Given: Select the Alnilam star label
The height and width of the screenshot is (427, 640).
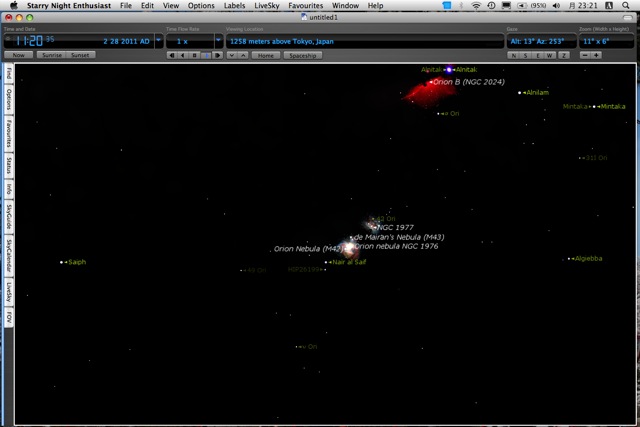Looking at the screenshot, I should pyautogui.click(x=537, y=93).
